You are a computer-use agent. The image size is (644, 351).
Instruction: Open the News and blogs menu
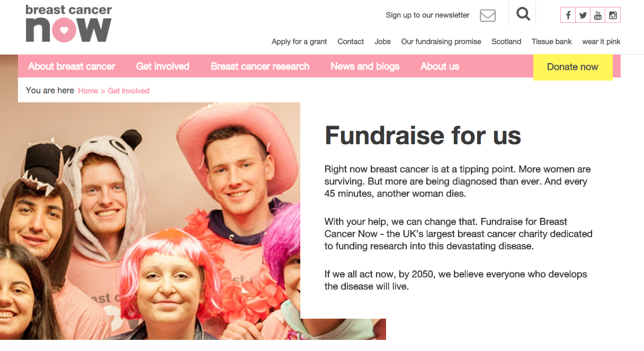pos(365,66)
